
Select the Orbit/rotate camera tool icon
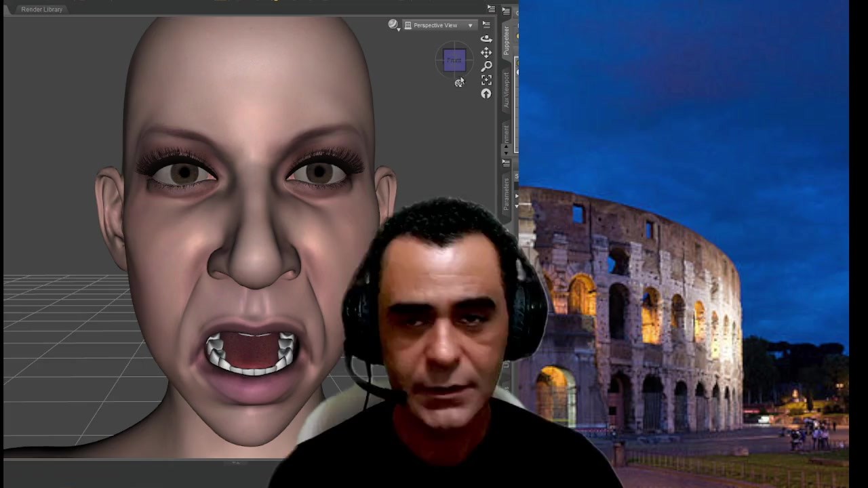486,39
